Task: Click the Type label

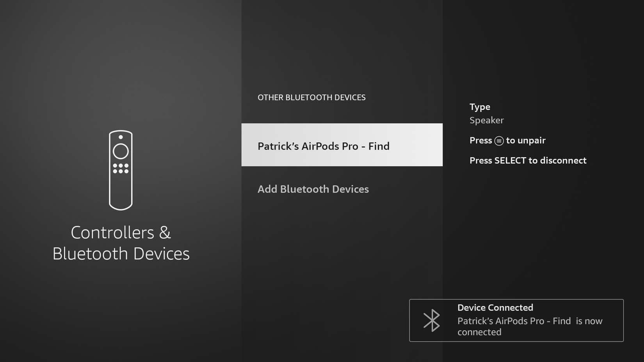Action: 480,107
